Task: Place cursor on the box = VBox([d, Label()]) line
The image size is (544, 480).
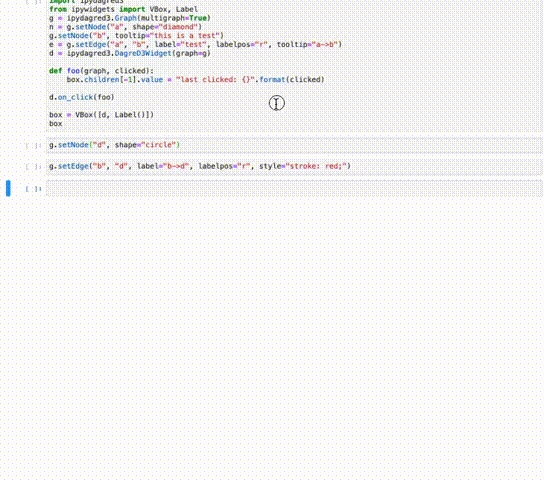Action: [101, 115]
